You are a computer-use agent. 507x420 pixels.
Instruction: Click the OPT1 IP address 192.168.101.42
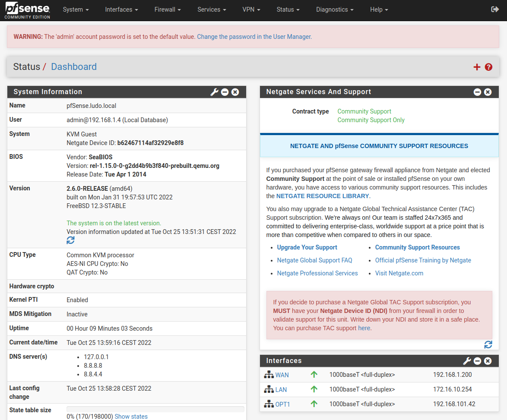coord(454,404)
